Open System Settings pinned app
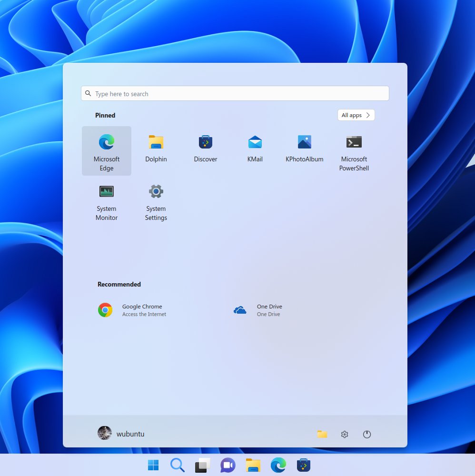Image resolution: width=475 pixels, height=476 pixels. tap(156, 200)
